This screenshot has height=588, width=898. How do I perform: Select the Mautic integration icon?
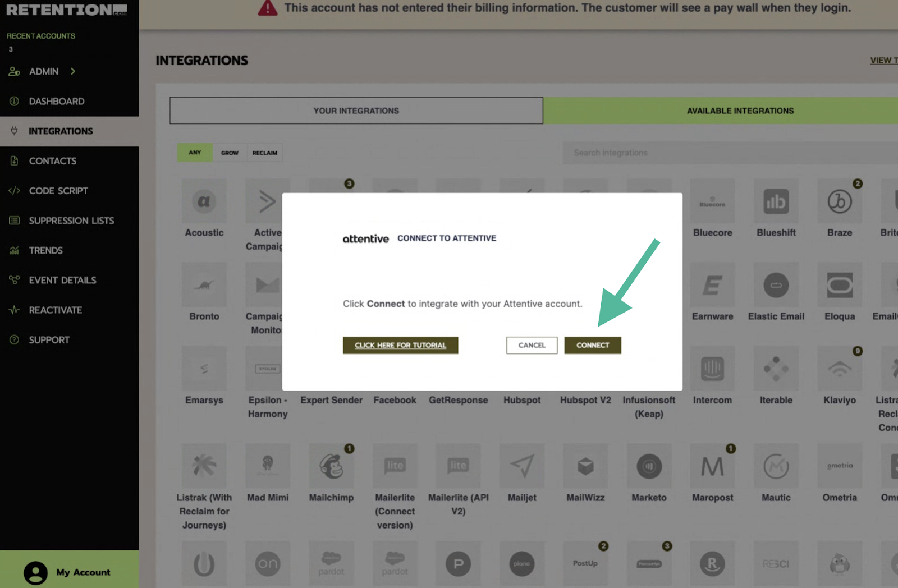tap(776, 466)
